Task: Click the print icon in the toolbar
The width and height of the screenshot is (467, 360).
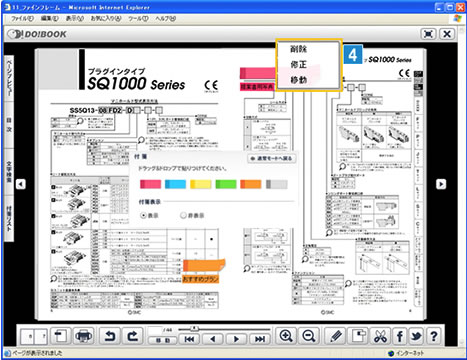Action: click(x=83, y=336)
